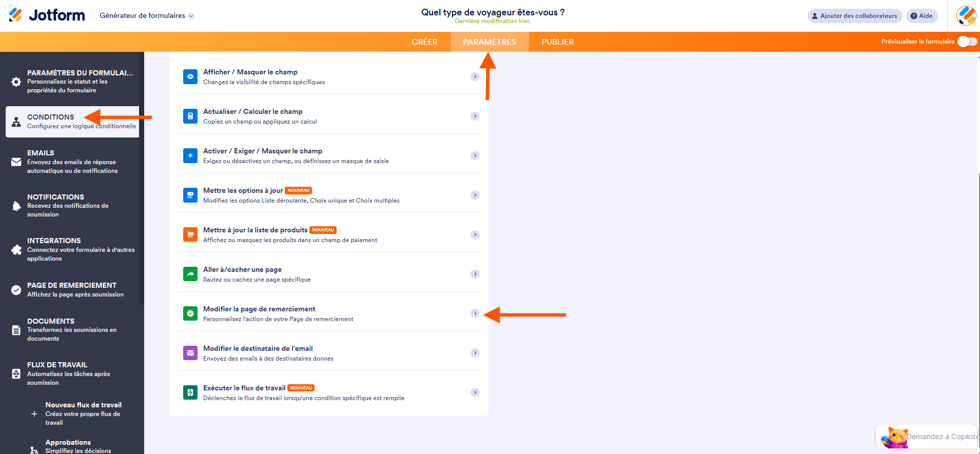Click Ajouter des collaborateurs button

tap(855, 16)
